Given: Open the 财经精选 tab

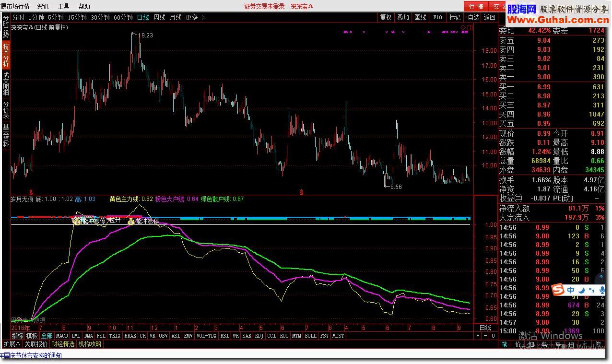Looking at the screenshot, I should tap(63, 344).
